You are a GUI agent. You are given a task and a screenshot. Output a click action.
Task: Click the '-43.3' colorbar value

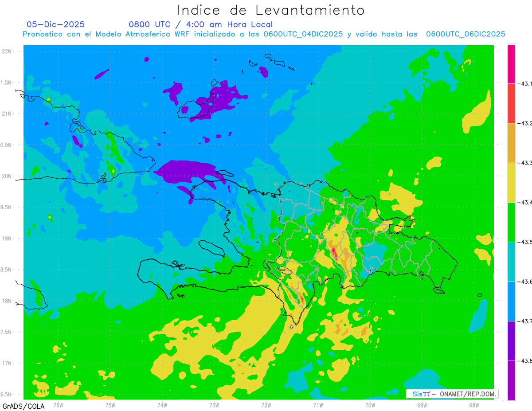(x=525, y=163)
